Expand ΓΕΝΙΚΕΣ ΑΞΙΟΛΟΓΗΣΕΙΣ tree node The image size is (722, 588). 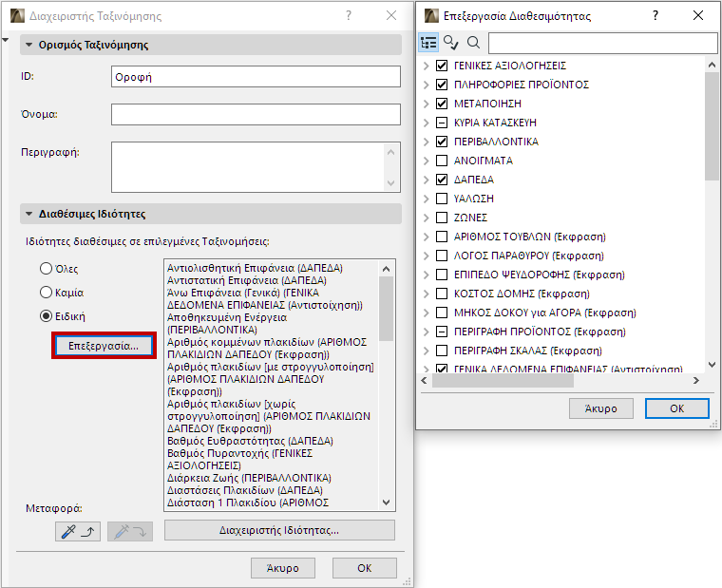pos(427,66)
